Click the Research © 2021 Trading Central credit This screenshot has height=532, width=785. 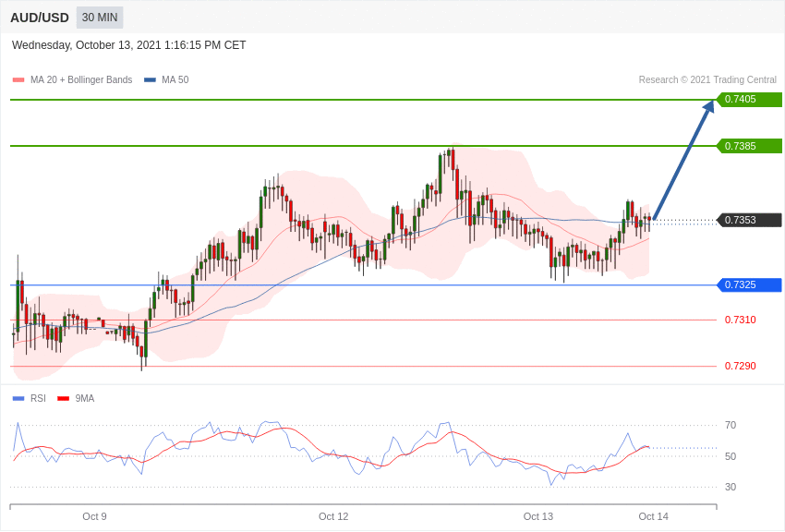click(707, 79)
